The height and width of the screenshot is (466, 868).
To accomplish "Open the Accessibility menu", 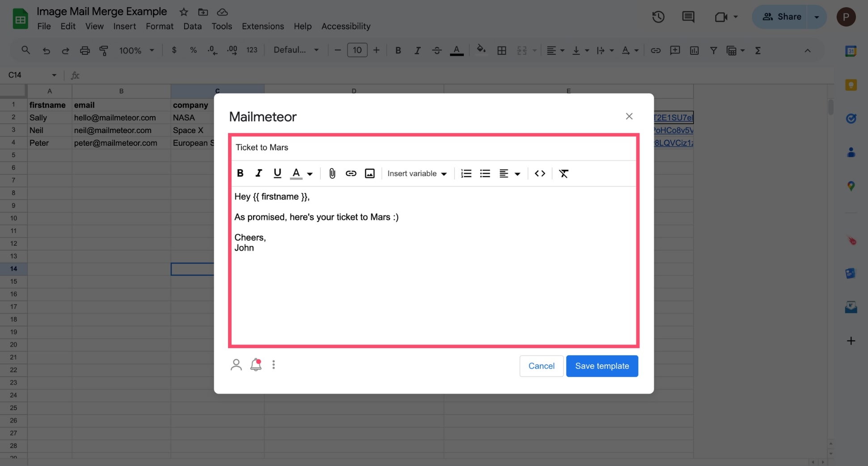I will coord(346,26).
